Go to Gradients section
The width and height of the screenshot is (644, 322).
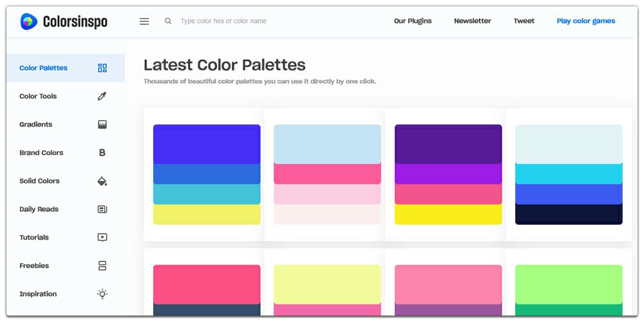coord(35,124)
